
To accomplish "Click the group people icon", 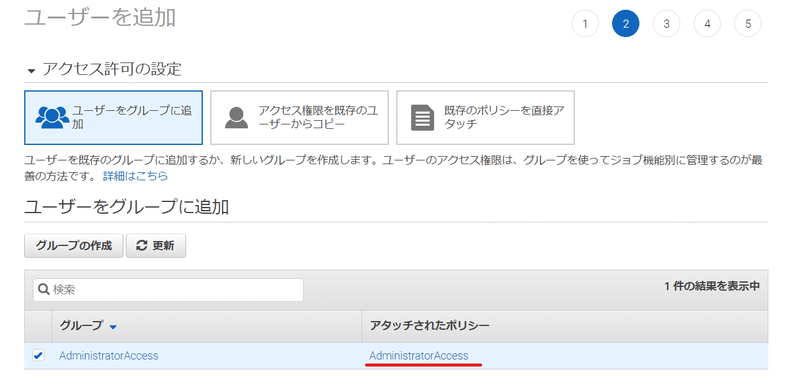I will coord(52,118).
